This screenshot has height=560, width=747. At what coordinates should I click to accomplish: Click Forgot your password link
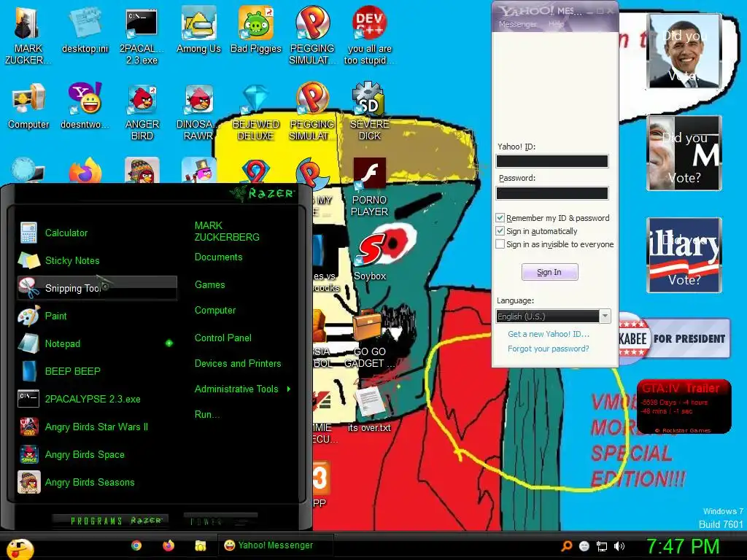tap(549, 349)
